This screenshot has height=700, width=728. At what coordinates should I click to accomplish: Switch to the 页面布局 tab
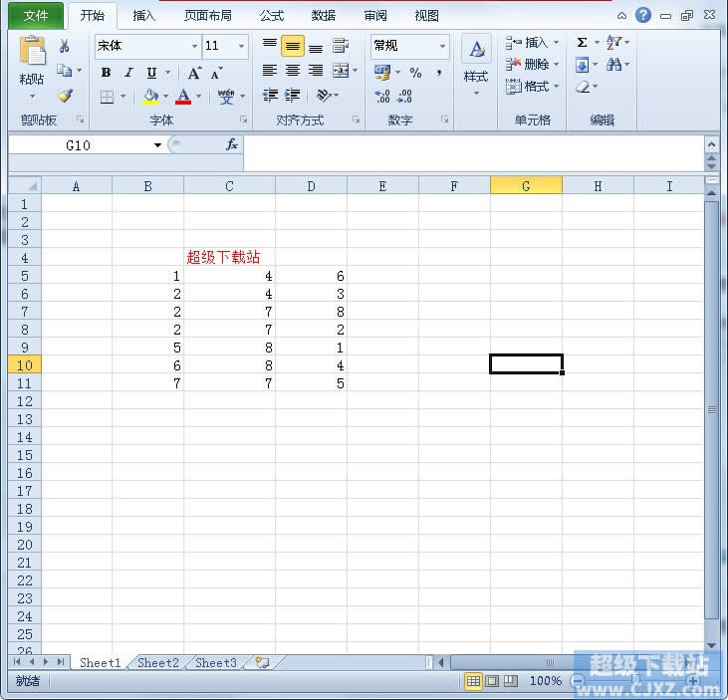coord(207,16)
